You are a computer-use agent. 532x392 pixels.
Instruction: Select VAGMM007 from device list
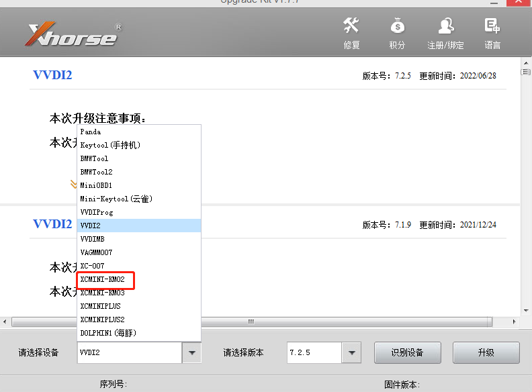[139, 252]
